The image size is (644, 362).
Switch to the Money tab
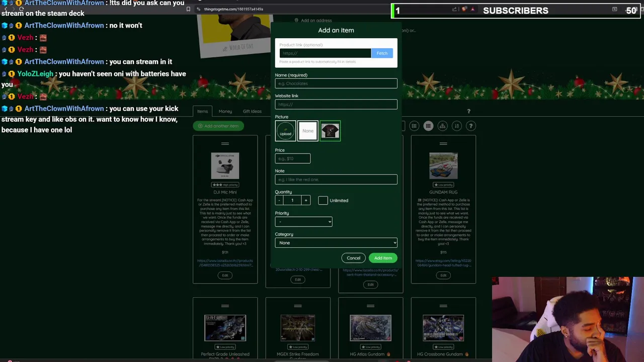click(225, 111)
